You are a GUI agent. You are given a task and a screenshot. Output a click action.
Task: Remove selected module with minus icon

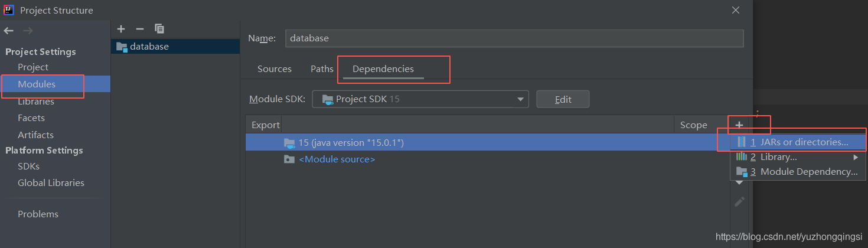tap(140, 28)
